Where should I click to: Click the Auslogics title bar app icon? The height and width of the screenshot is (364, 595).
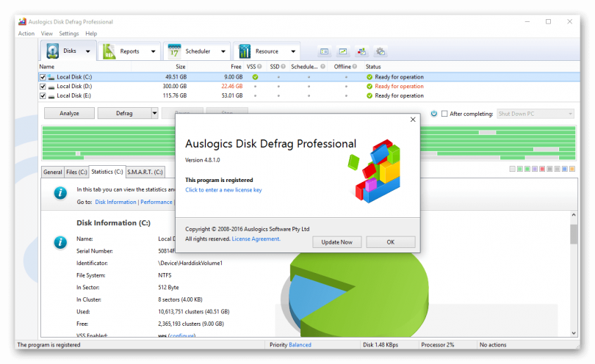pyautogui.click(x=22, y=21)
